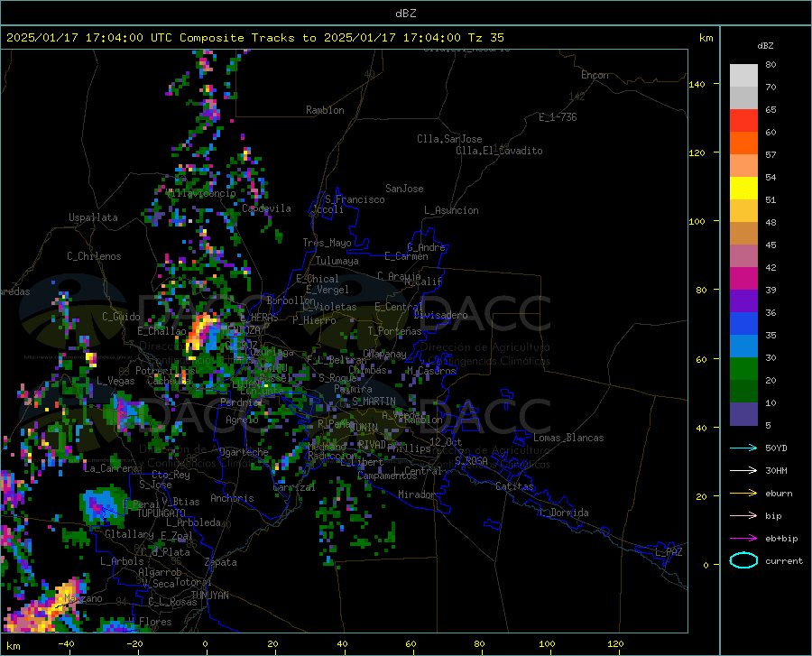812x656 pixels.
Task: Click the E_1-736 map label
Action: [x=558, y=117]
